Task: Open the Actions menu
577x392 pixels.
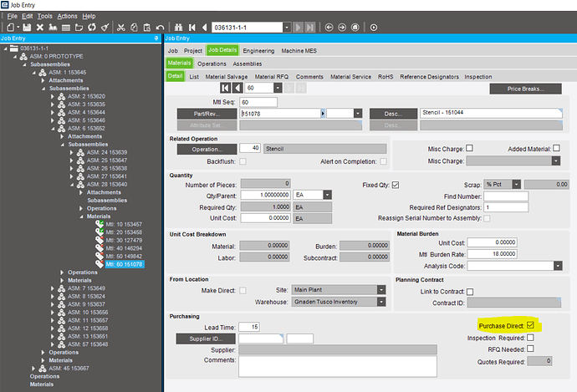Action: (68, 16)
